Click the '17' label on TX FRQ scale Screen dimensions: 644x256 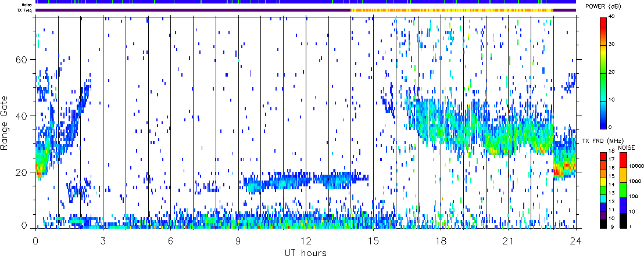[x=611, y=159]
